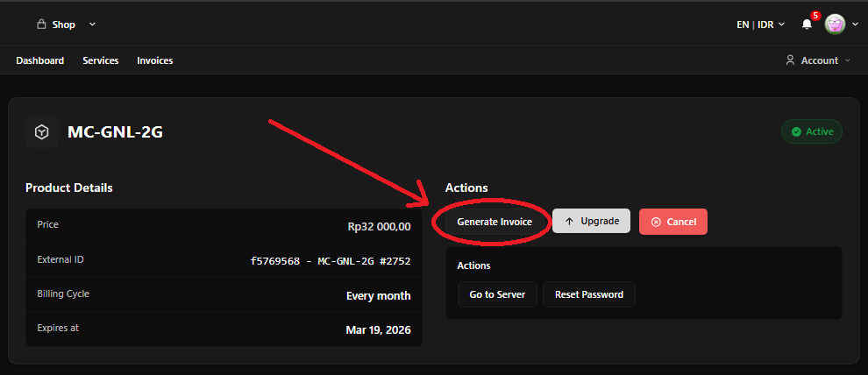The width and height of the screenshot is (868, 375).
Task: Open the Services menu item
Action: tap(101, 60)
